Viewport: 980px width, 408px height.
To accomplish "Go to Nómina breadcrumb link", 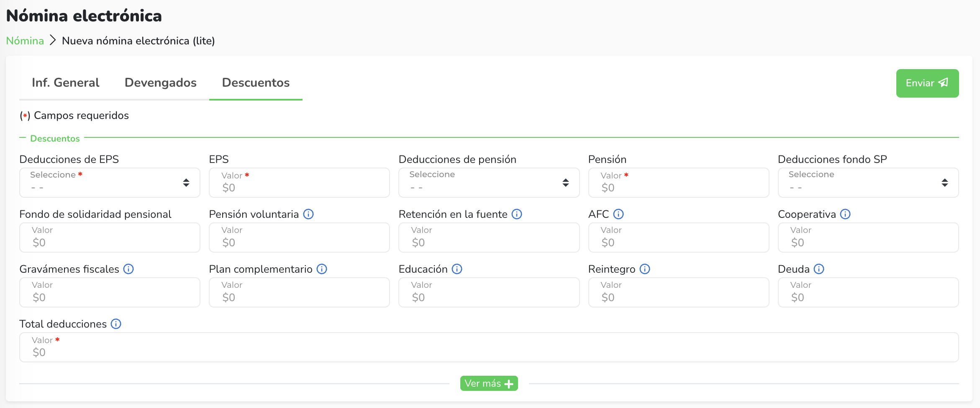I will [x=25, y=41].
